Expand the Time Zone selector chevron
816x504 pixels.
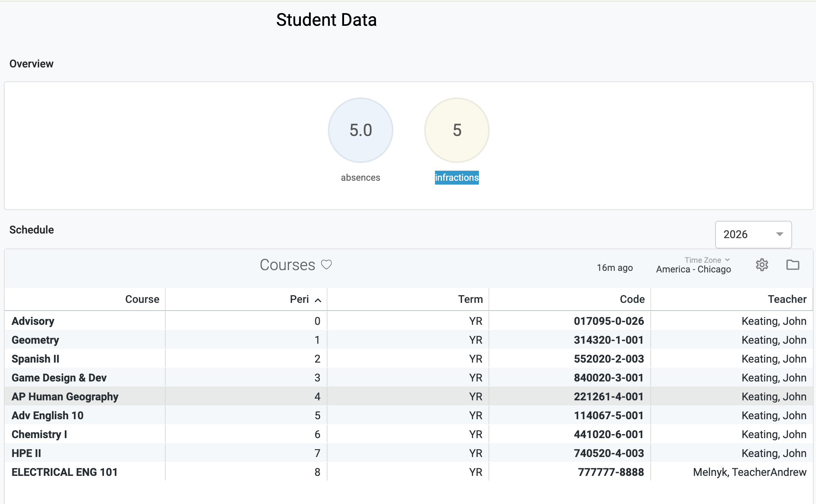point(727,260)
